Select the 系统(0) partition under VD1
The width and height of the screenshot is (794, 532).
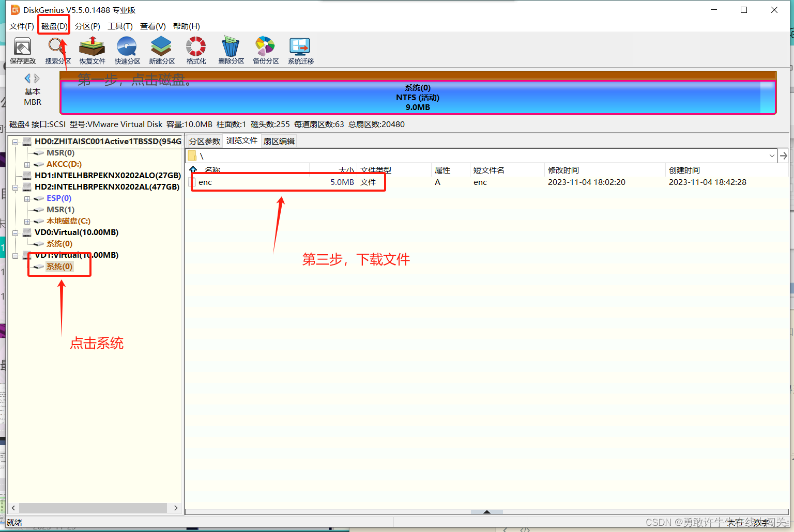point(58,266)
